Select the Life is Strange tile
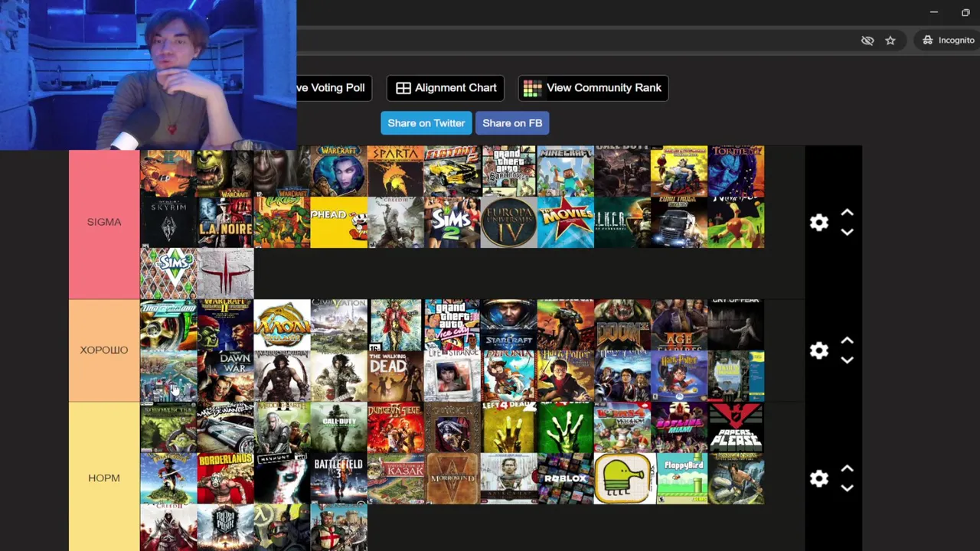The image size is (980, 551). (x=452, y=376)
